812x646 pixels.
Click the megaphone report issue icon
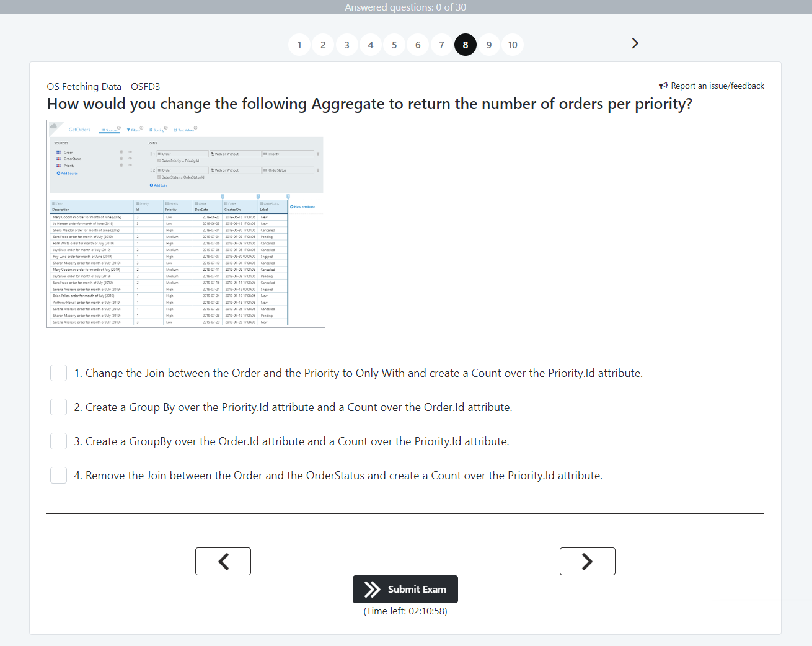point(663,86)
